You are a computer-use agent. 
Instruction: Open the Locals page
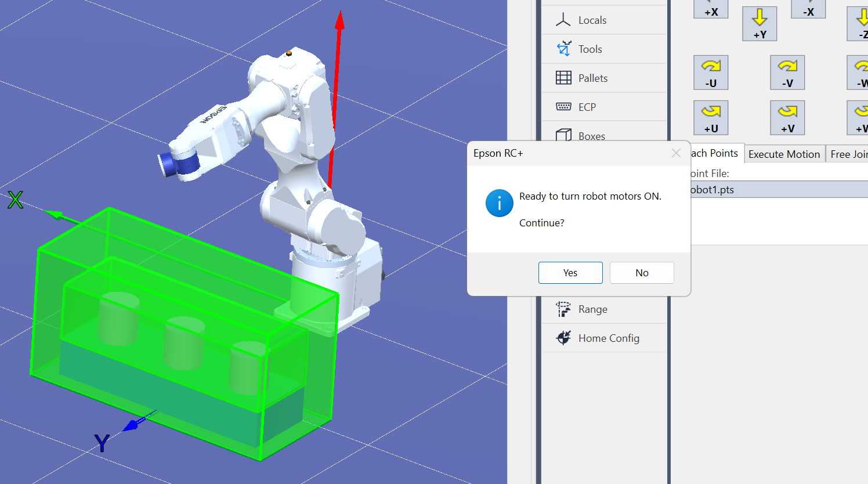coord(604,20)
